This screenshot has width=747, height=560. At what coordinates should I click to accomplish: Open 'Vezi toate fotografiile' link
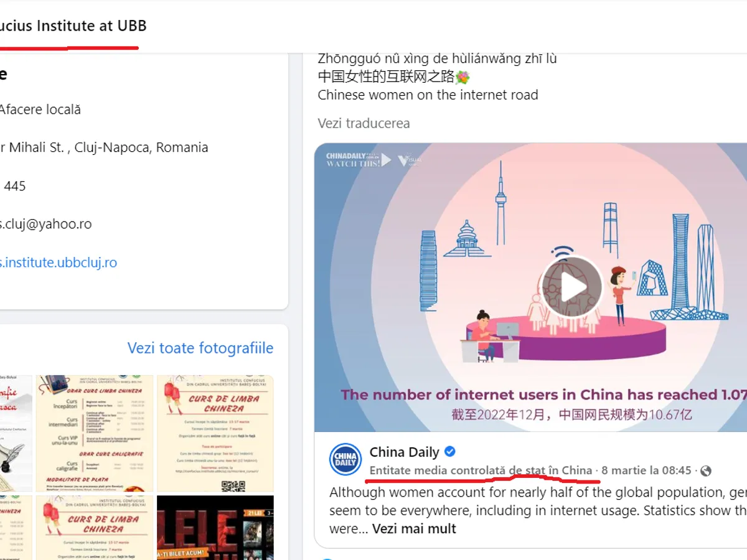[x=200, y=348]
